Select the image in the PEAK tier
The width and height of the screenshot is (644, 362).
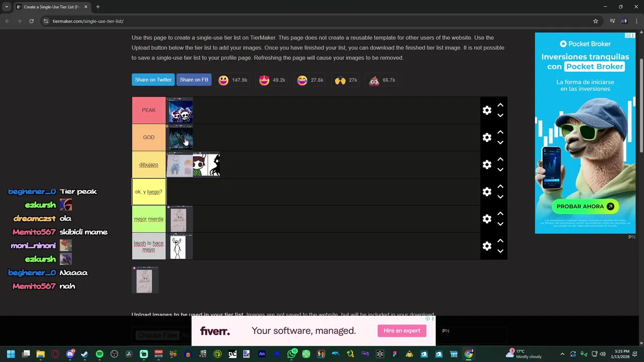tap(180, 111)
